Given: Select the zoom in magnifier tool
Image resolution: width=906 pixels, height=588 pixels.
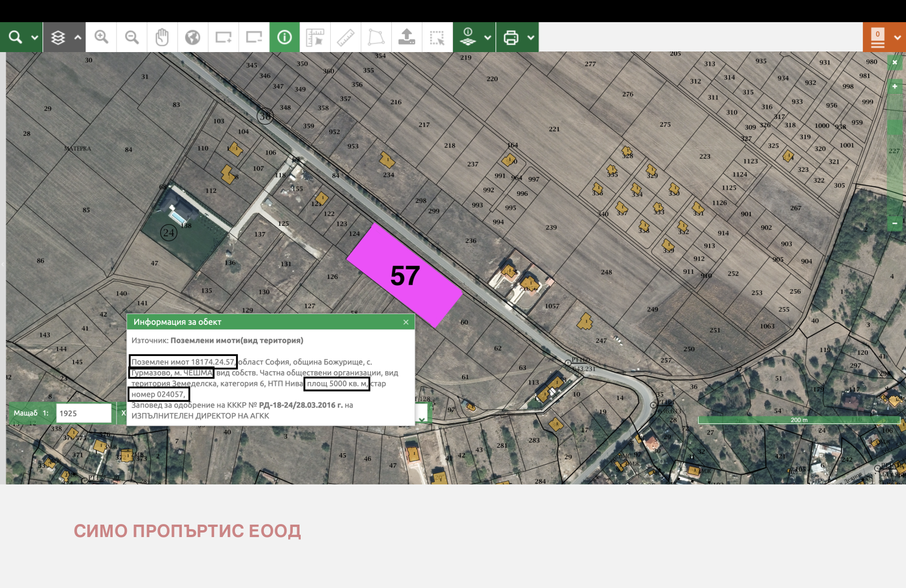Looking at the screenshot, I should point(101,37).
